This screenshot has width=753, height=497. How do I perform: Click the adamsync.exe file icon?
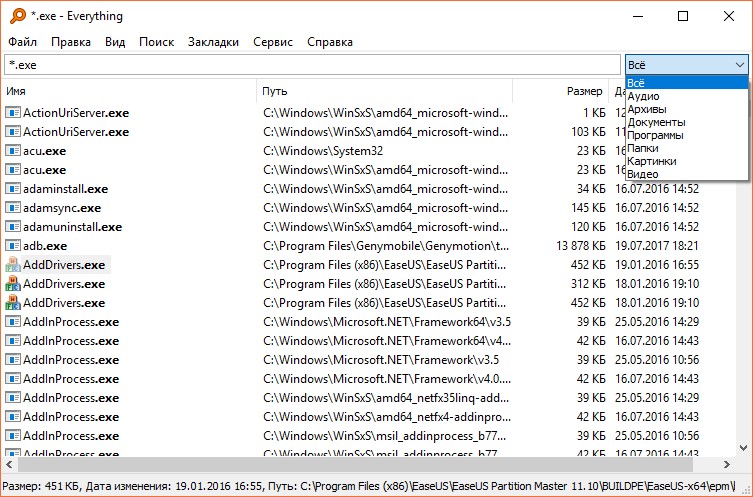click(x=13, y=208)
